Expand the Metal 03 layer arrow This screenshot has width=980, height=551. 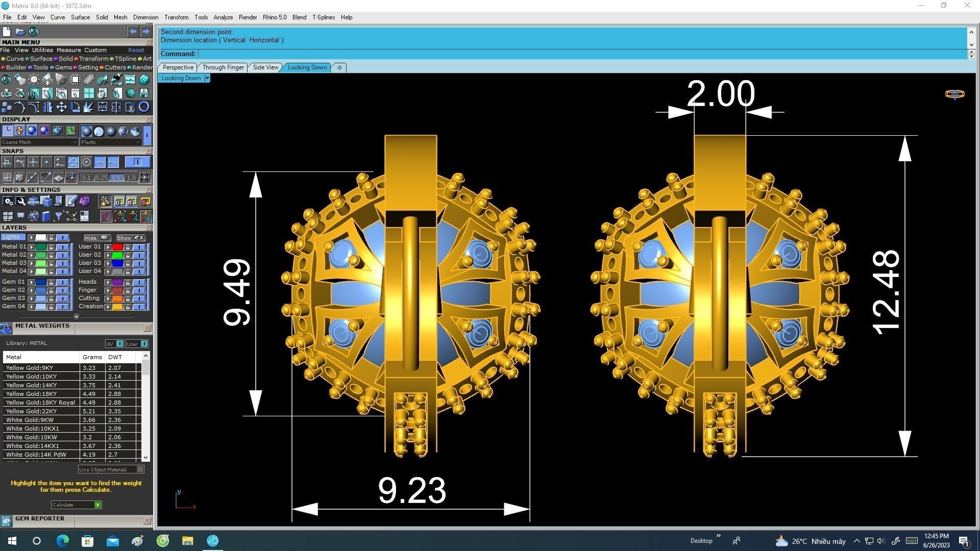click(31, 263)
